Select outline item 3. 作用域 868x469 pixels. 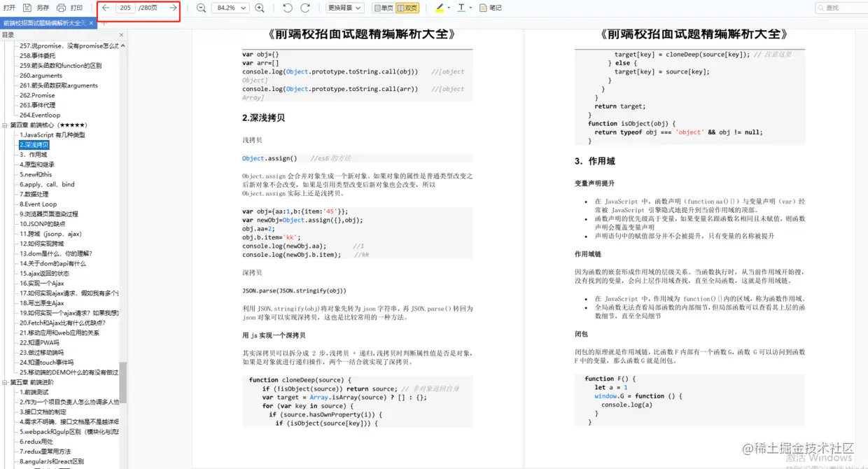tap(33, 155)
